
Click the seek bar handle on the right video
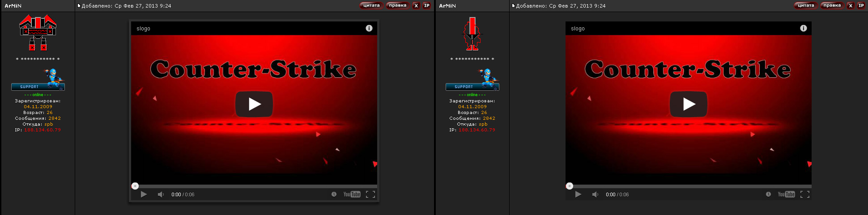point(570,186)
